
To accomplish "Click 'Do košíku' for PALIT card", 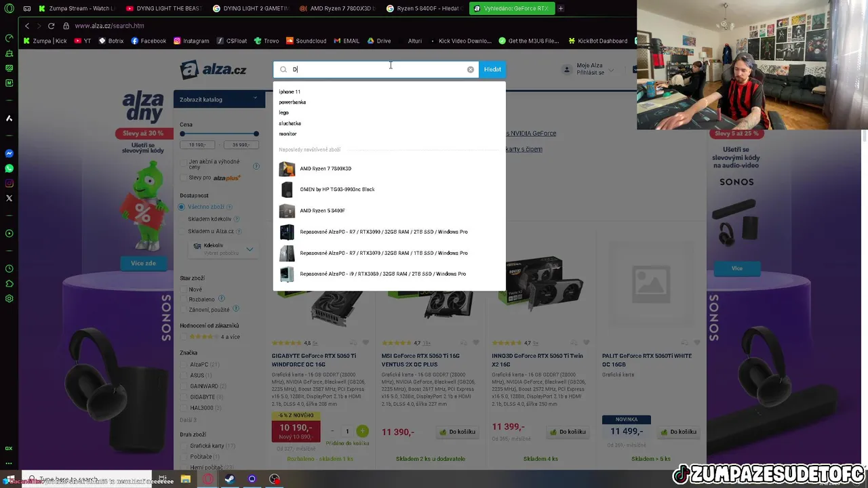I will (678, 432).
